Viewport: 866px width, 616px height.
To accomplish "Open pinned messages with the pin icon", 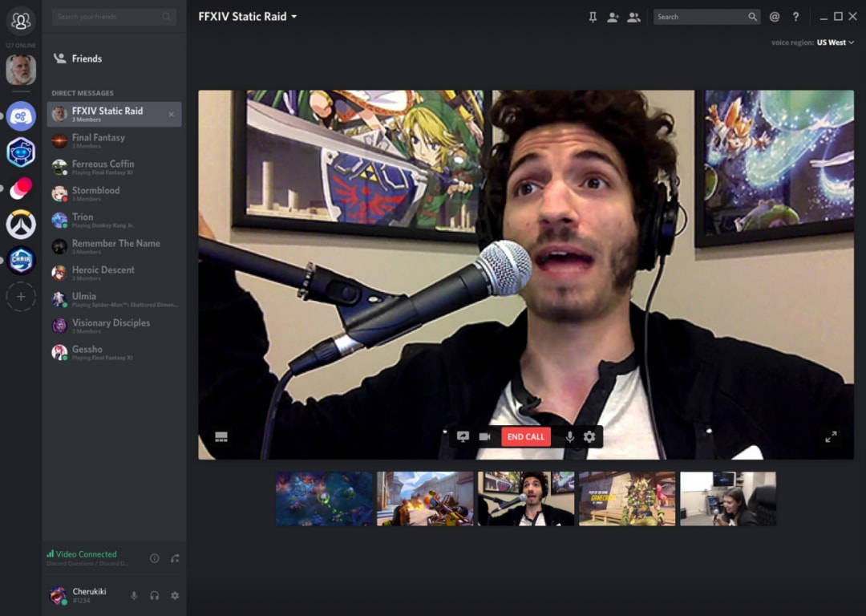I will click(x=593, y=17).
